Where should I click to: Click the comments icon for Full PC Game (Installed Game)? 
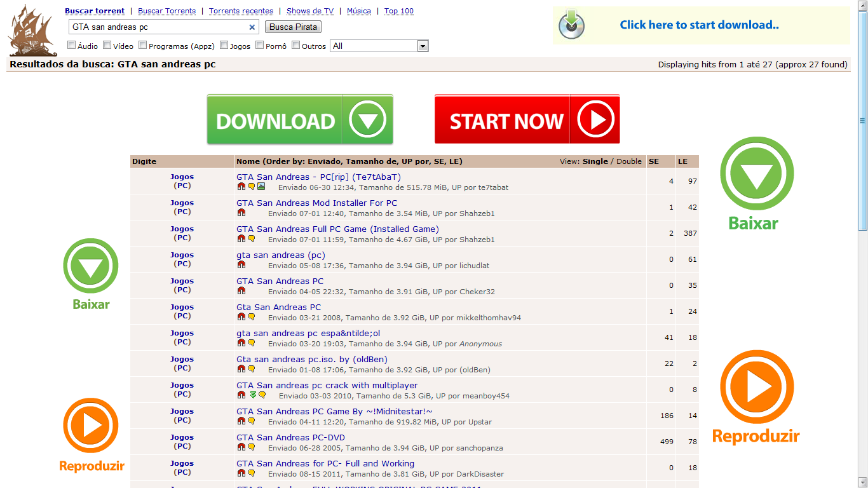tap(251, 239)
